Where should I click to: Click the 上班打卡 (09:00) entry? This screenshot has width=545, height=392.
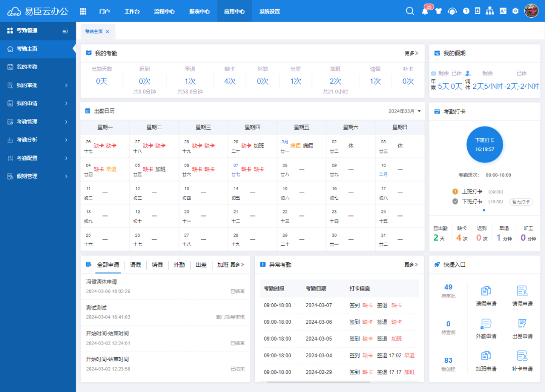pyautogui.click(x=478, y=192)
